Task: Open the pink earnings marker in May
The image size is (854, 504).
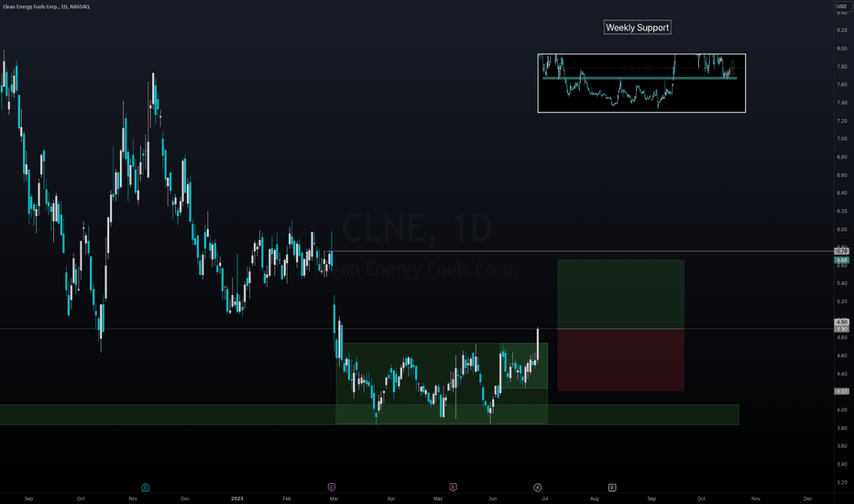Action: click(453, 488)
